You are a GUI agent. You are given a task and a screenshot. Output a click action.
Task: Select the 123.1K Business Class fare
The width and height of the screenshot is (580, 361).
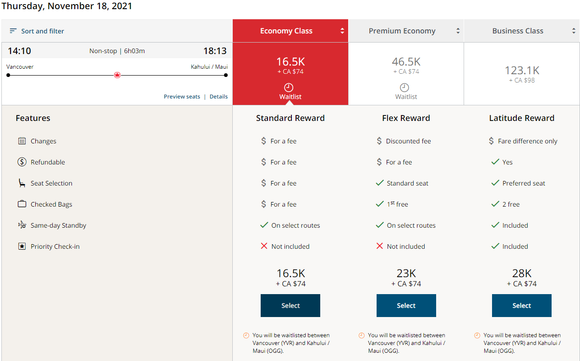(522, 74)
